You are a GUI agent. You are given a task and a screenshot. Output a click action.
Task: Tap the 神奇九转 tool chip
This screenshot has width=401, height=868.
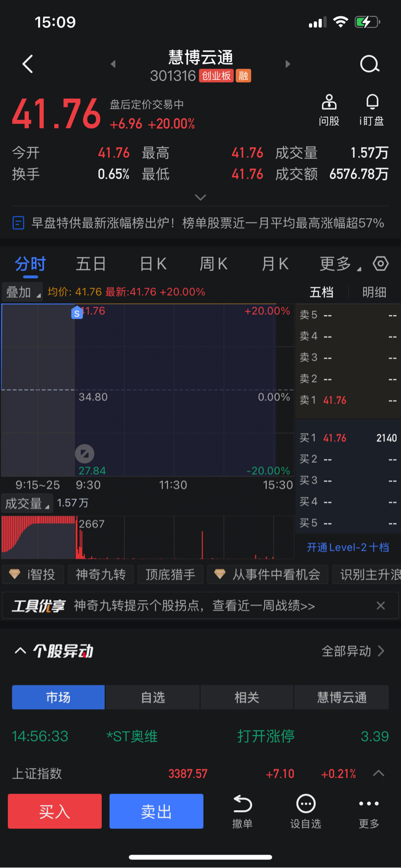101,574
